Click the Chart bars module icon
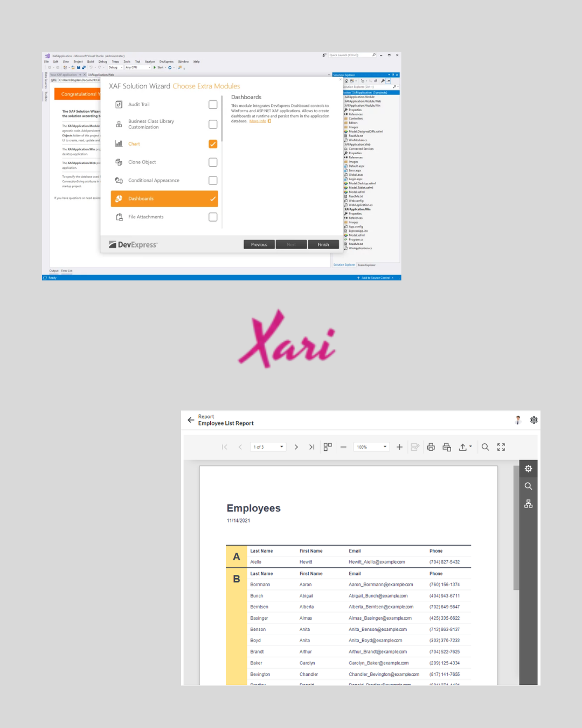The height and width of the screenshot is (728, 582). [119, 144]
